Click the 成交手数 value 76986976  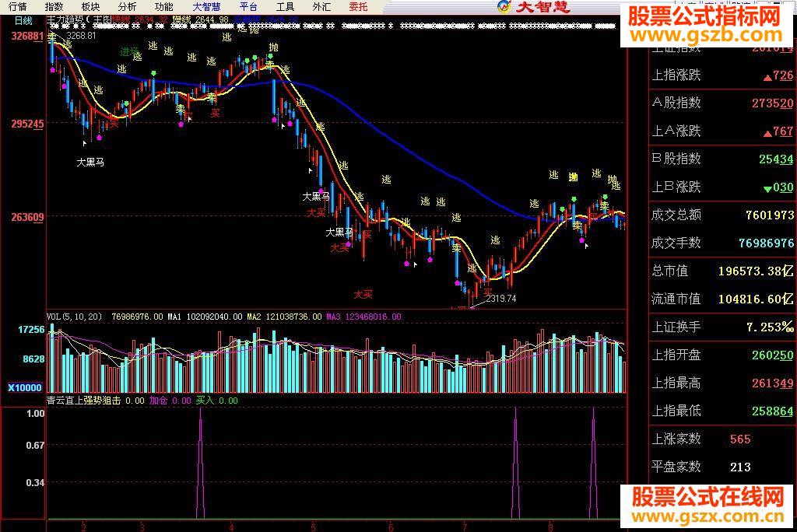pyautogui.click(x=766, y=243)
